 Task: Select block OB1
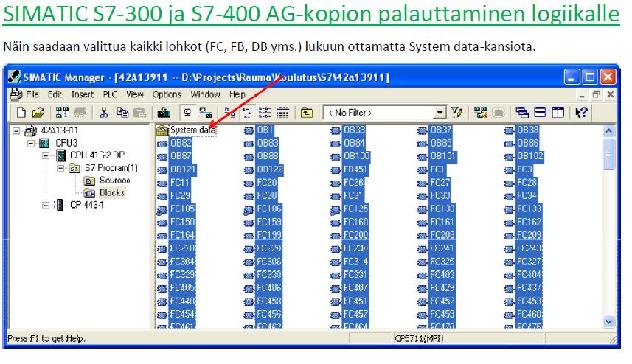tap(265, 130)
